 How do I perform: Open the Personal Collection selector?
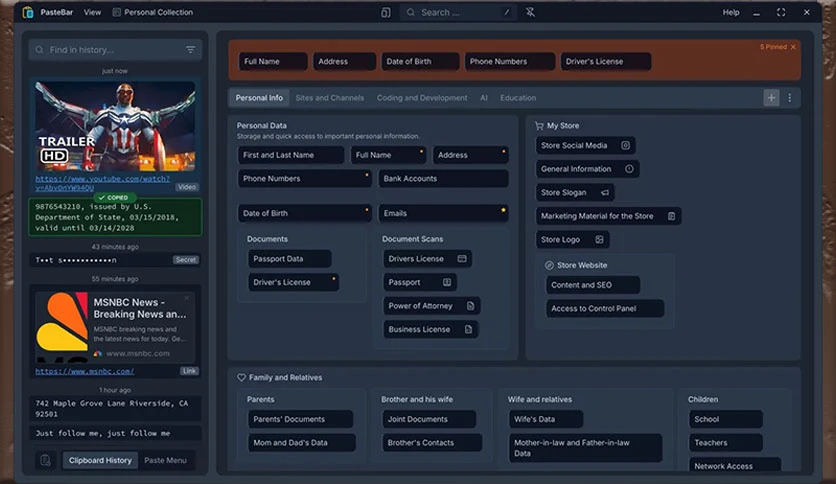tap(152, 12)
